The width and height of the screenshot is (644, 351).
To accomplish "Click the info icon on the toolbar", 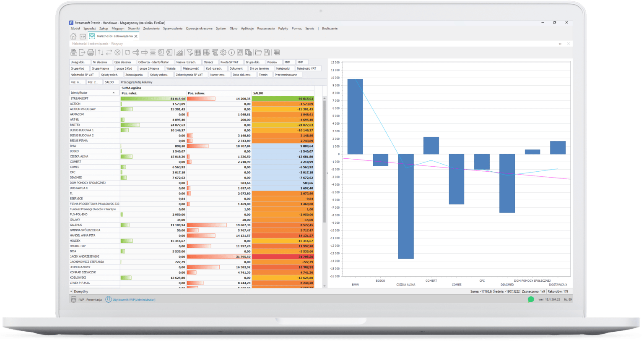I will (x=231, y=52).
